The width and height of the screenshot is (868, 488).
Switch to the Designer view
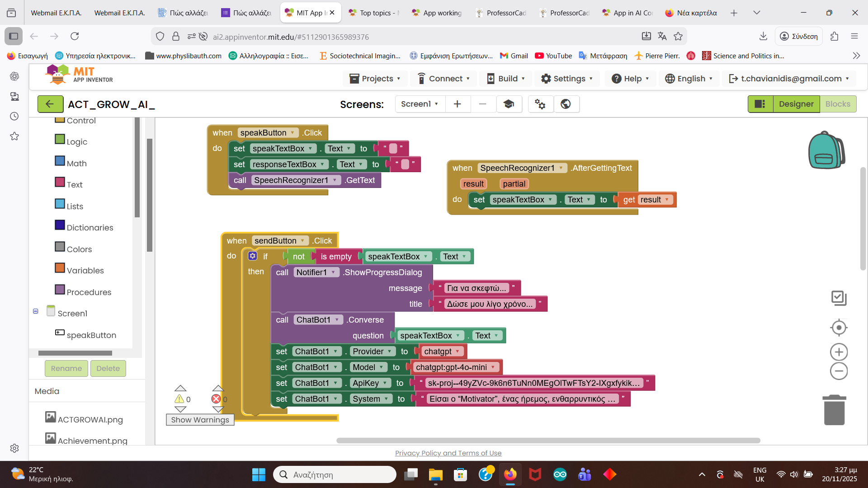[796, 104]
